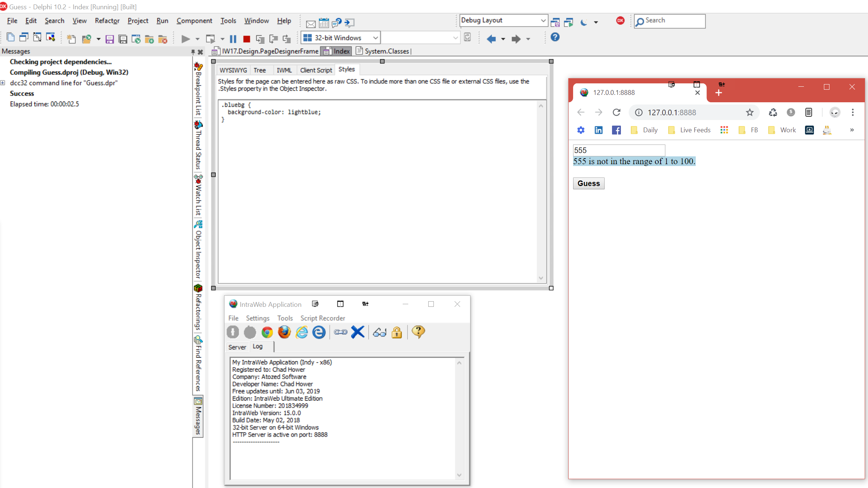Launch Firefox from the IntraWeb toolbar
Screen dimensions: 868x488
284,332
